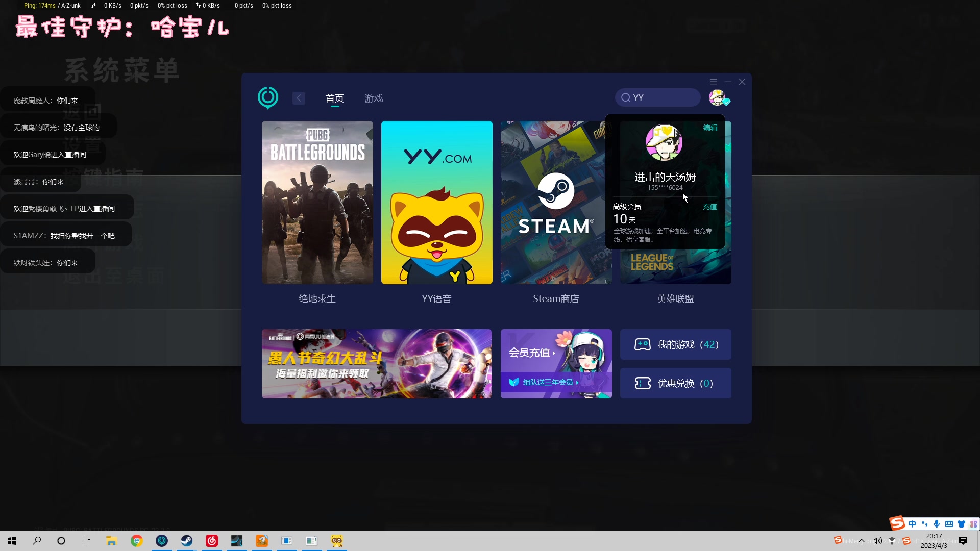Open 我的游戏 (42) button
The image size is (980, 551).
pos(675,344)
